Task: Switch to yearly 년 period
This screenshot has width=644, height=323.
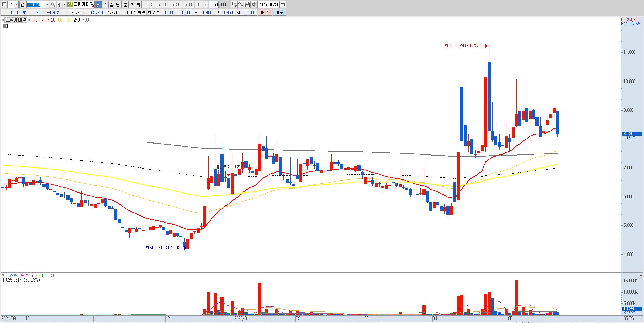Action: [118, 4]
